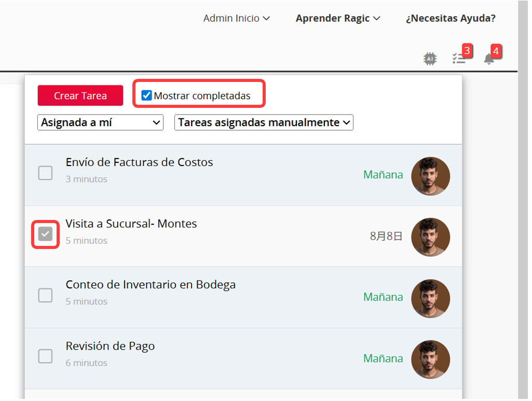Uncheck the Mostrar completadas checkbox
The height and width of the screenshot is (401, 532).
[x=146, y=95]
